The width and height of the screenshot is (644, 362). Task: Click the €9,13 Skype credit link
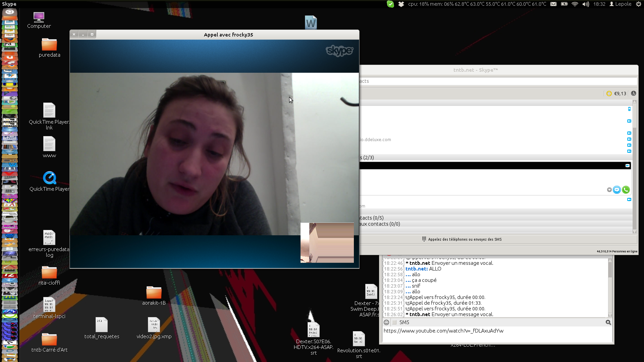pyautogui.click(x=620, y=94)
